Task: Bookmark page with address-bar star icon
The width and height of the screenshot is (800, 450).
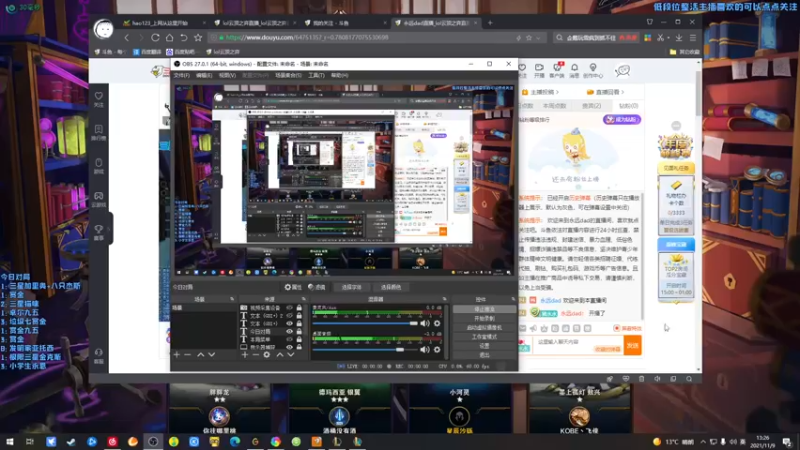Action: 529,37
